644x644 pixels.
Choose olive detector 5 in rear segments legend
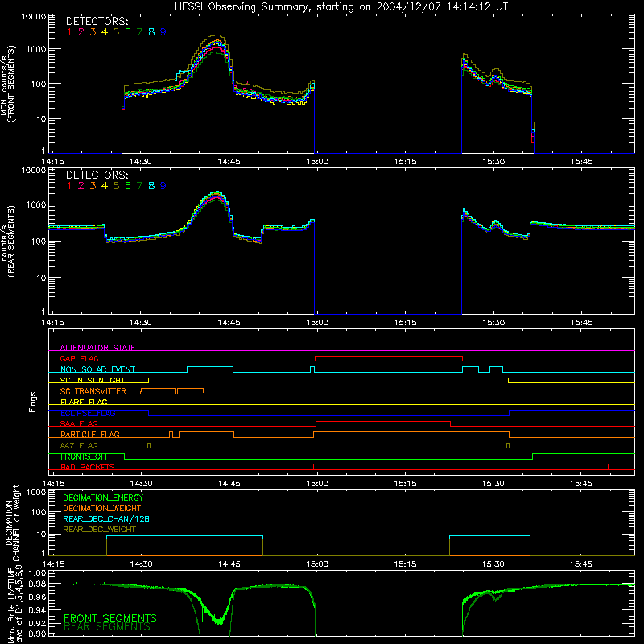[116, 186]
